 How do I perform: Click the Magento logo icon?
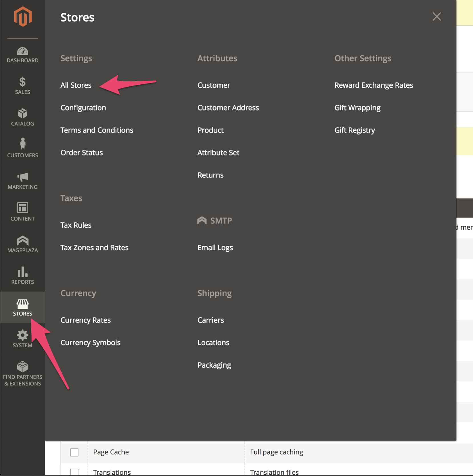pos(23,17)
